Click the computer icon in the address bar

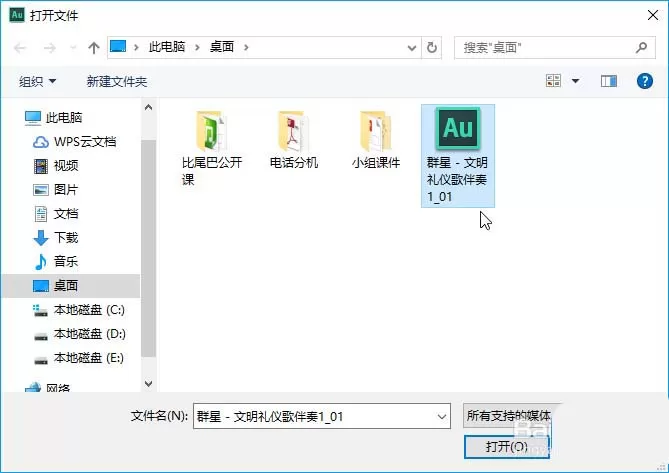click(118, 46)
